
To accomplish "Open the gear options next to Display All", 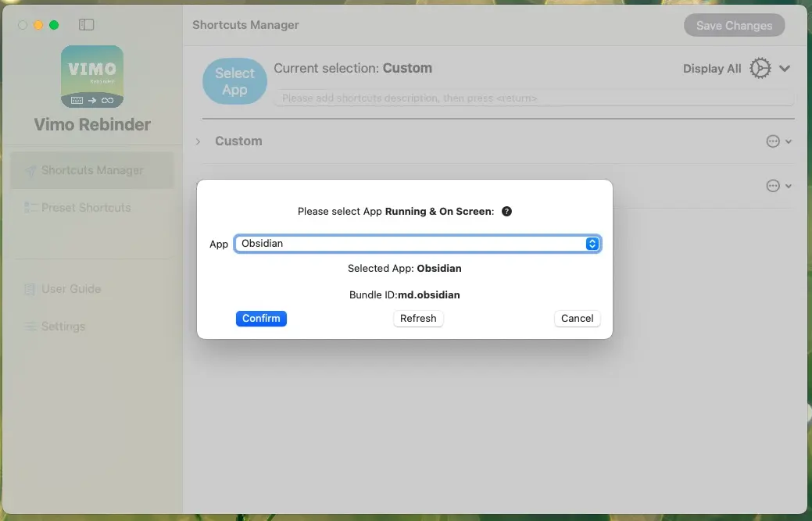I will click(x=760, y=69).
